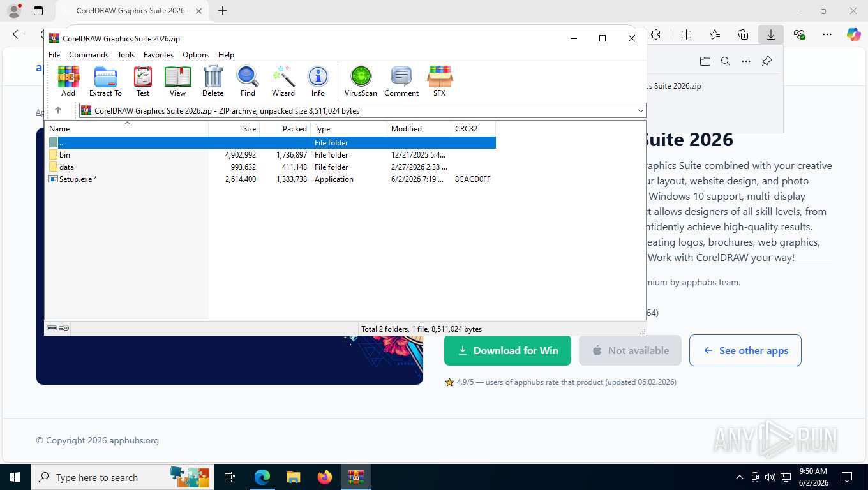
Task: Go back in the Edge browser
Action: point(18,34)
